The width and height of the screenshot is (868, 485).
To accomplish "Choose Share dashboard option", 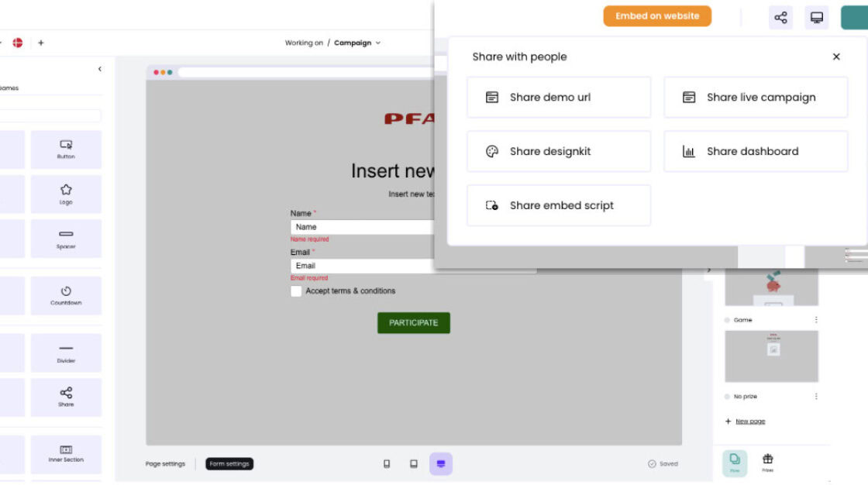I will [756, 151].
